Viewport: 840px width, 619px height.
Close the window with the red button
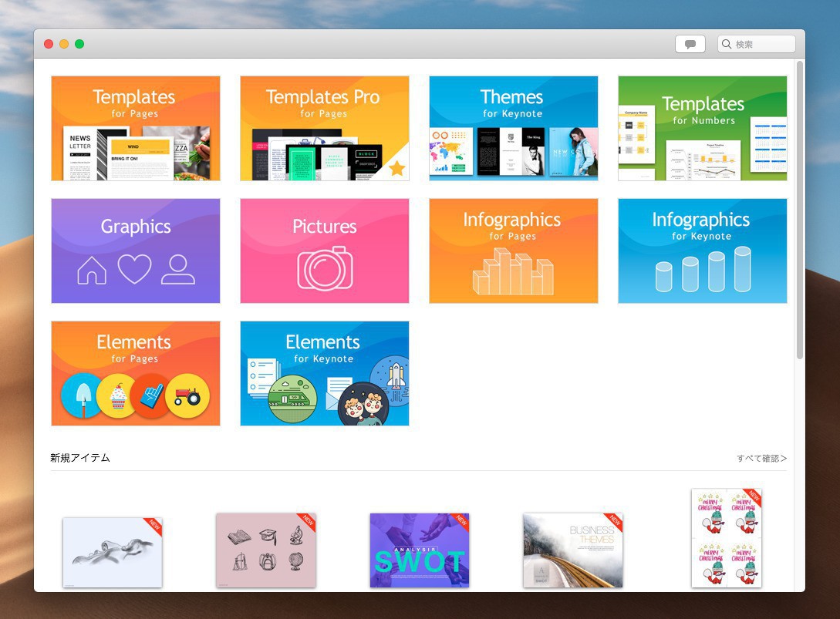[49, 44]
